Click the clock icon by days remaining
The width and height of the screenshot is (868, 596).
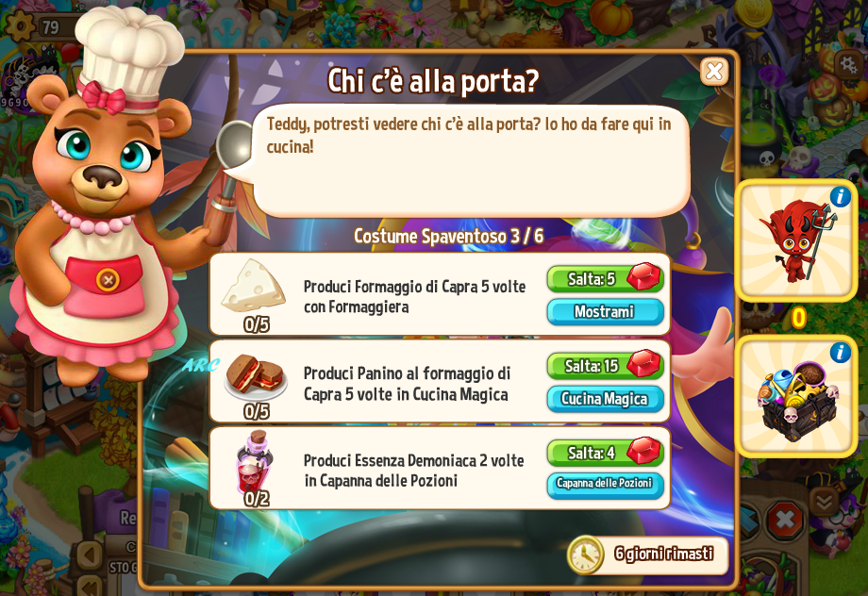pyautogui.click(x=586, y=554)
